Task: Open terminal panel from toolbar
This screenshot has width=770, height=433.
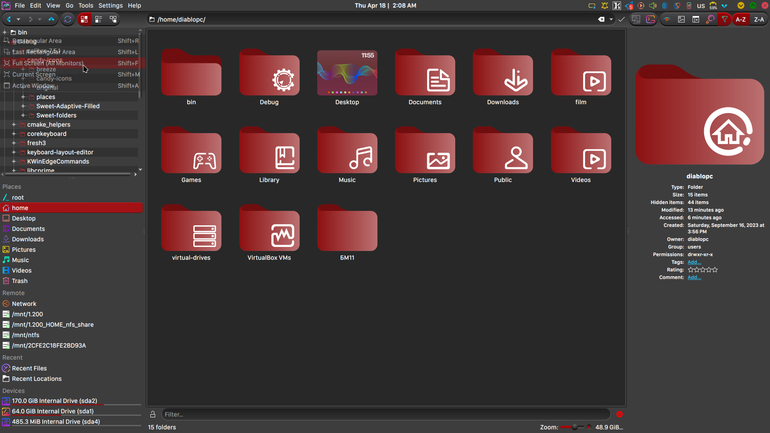Action: (x=651, y=19)
